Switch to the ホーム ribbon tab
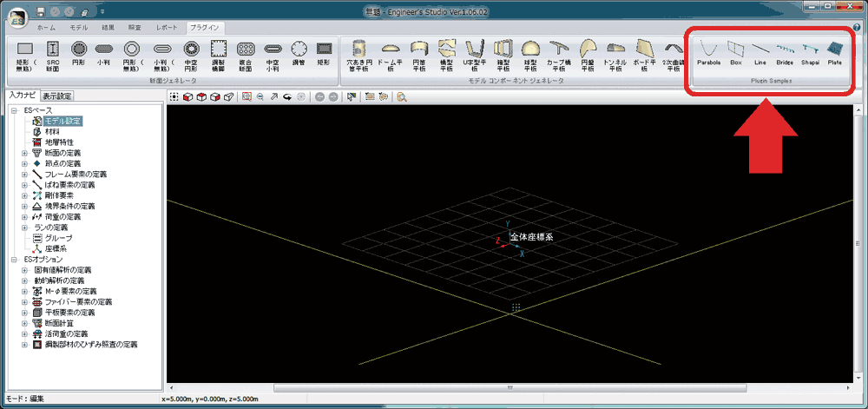 tap(46, 28)
